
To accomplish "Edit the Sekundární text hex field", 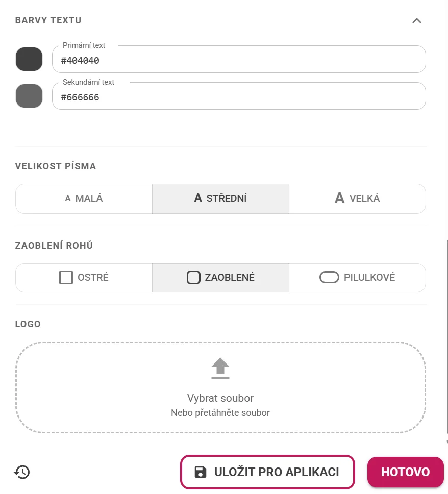I will [x=239, y=96].
